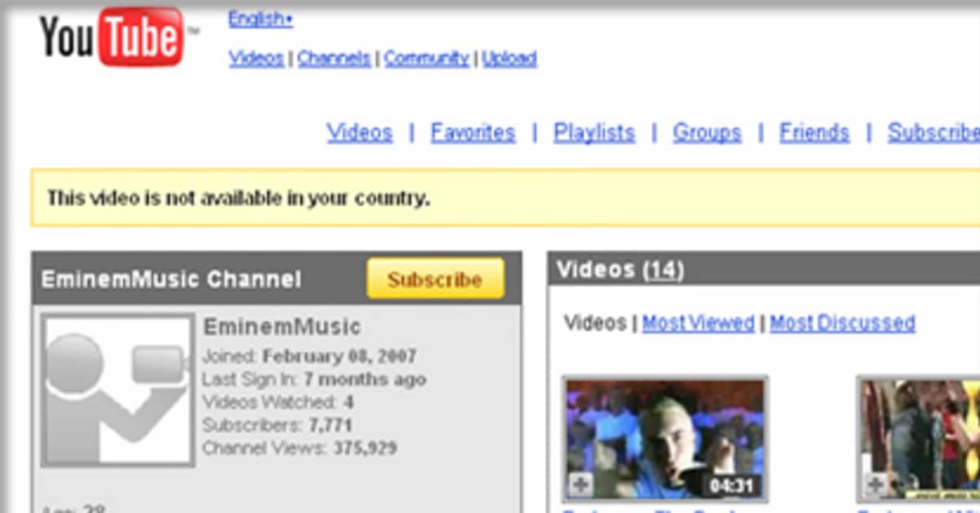
Task: Open the Groups section link
Action: click(x=706, y=132)
